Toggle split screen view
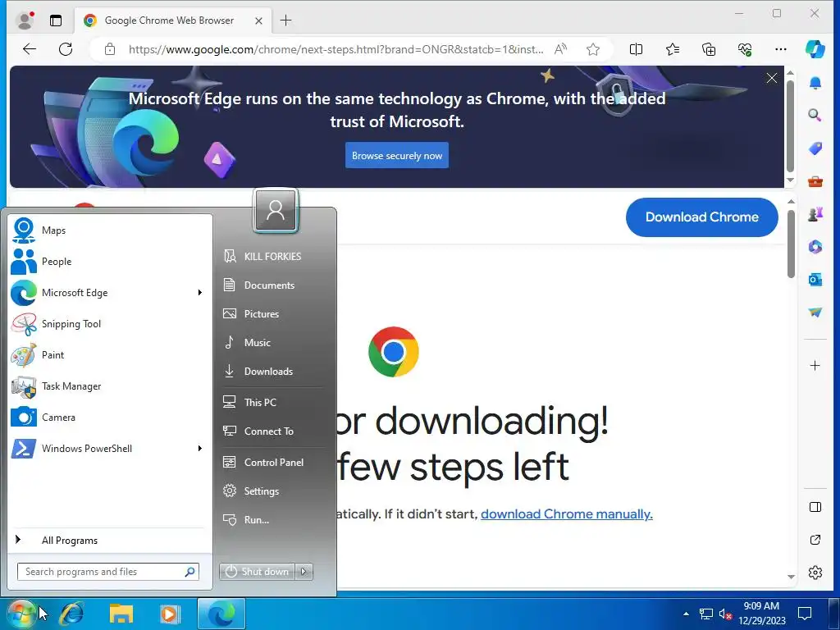 pos(636,49)
